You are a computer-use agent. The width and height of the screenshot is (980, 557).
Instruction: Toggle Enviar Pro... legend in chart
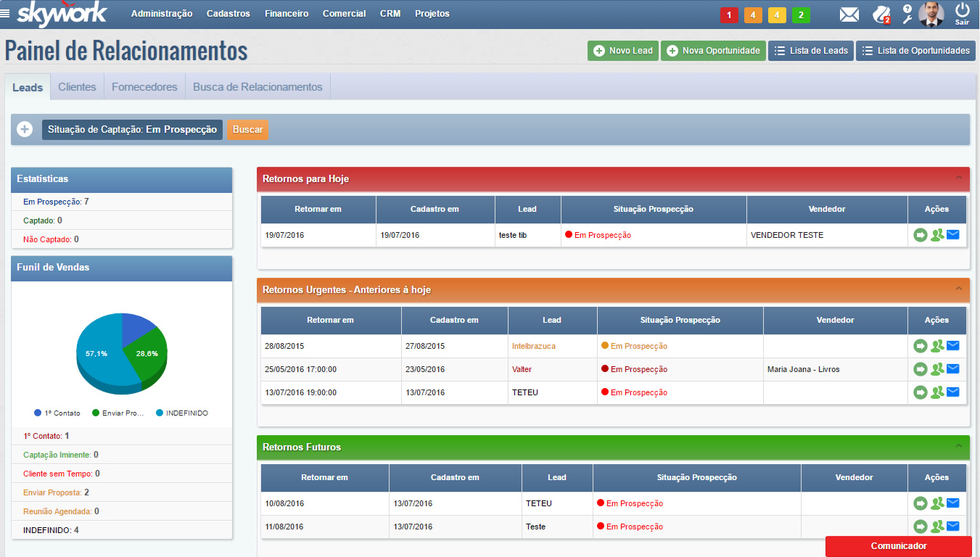(x=119, y=413)
